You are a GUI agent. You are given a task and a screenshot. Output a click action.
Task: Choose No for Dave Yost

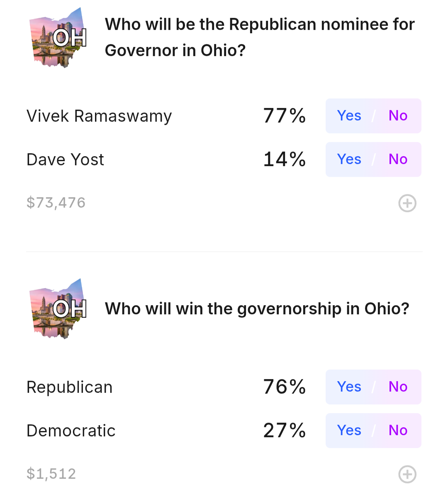tap(398, 159)
